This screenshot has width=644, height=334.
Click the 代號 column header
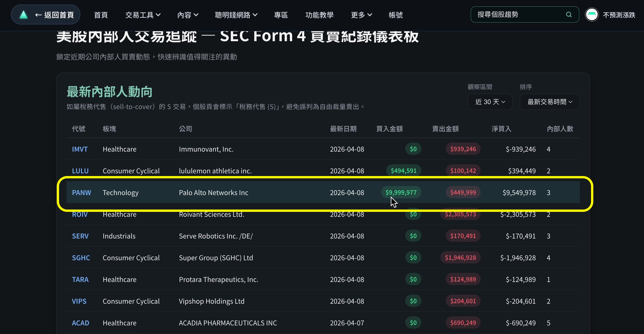[79, 129]
